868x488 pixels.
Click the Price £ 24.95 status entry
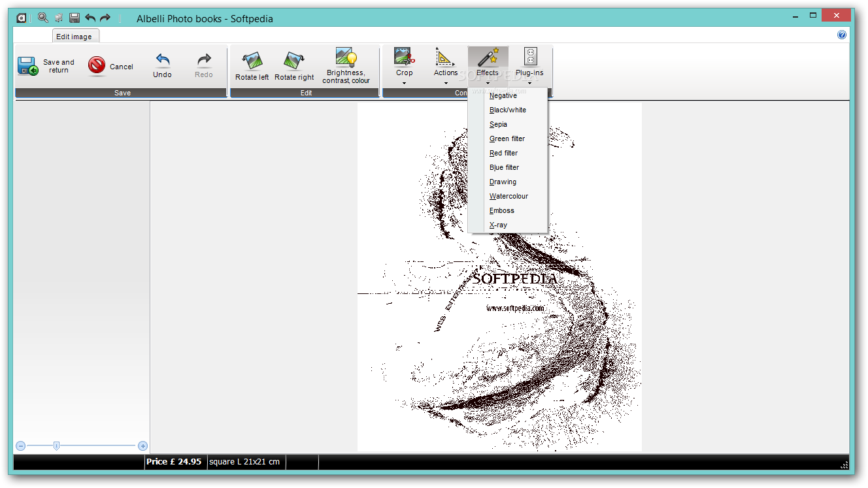(174, 461)
